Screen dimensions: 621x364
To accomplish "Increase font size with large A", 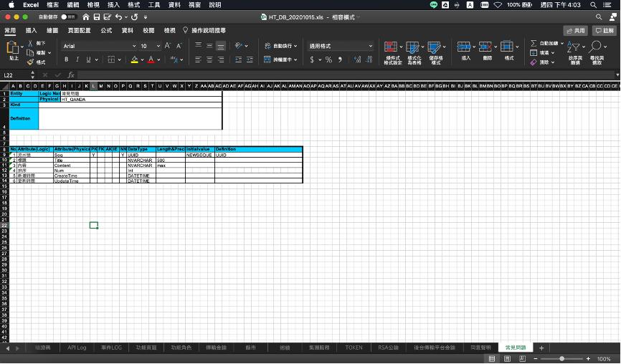I will [168, 46].
